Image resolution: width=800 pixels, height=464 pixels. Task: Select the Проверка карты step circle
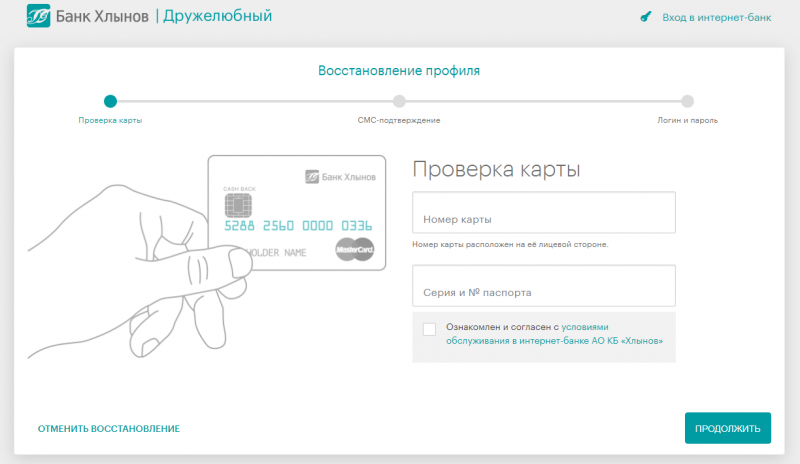(x=110, y=101)
